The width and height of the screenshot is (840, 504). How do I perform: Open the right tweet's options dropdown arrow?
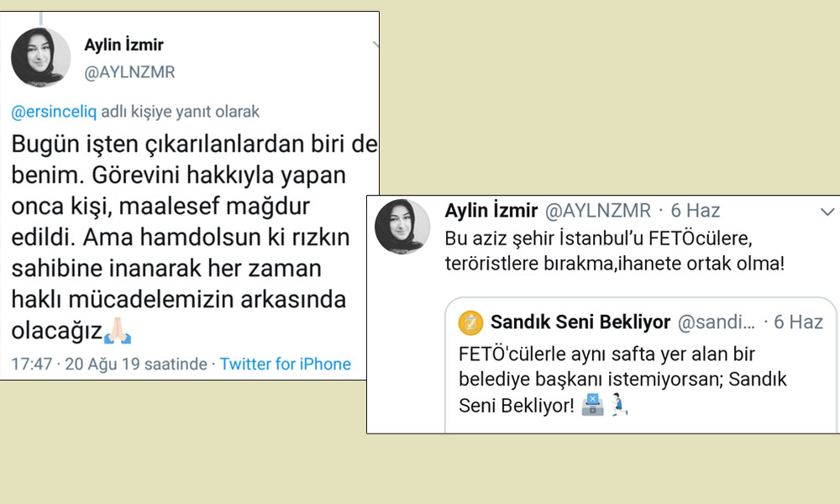point(827,211)
